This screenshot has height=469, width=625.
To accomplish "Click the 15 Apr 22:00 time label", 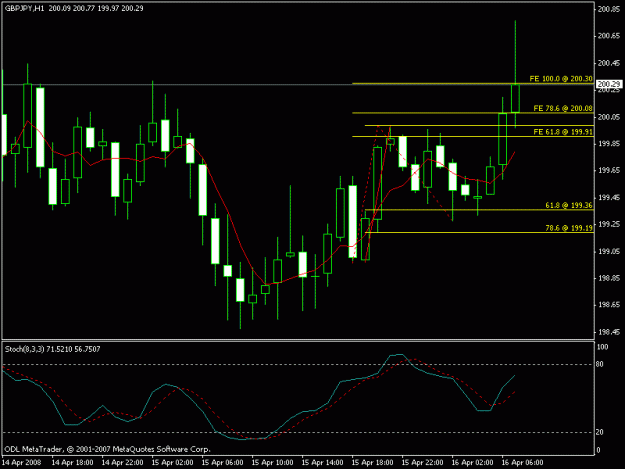I will pyautogui.click(x=423, y=463).
